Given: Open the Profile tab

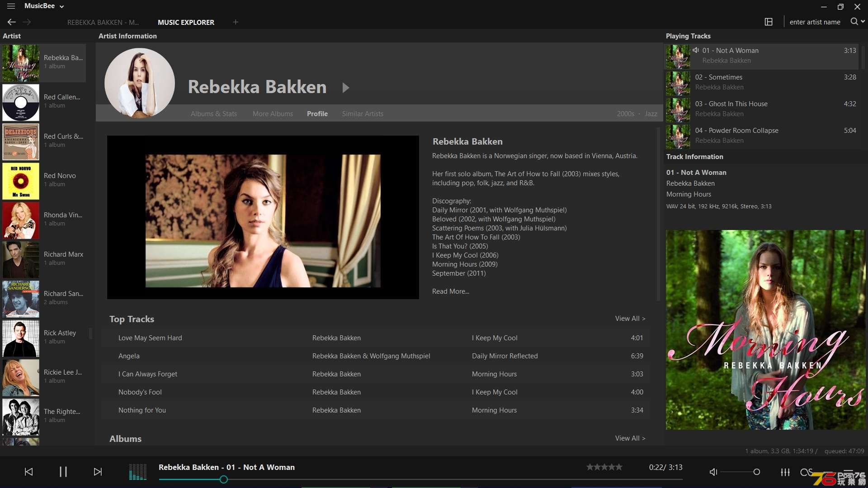Looking at the screenshot, I should pyautogui.click(x=317, y=114).
